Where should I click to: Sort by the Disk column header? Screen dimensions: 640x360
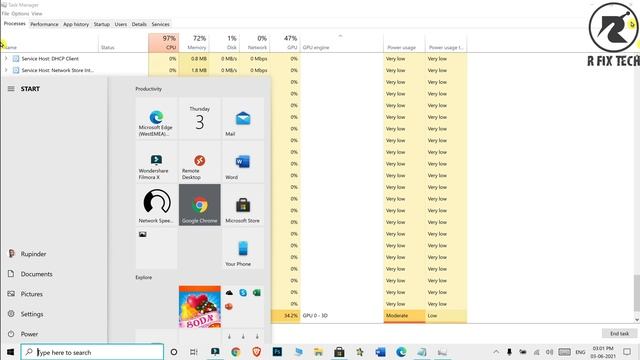click(x=224, y=42)
